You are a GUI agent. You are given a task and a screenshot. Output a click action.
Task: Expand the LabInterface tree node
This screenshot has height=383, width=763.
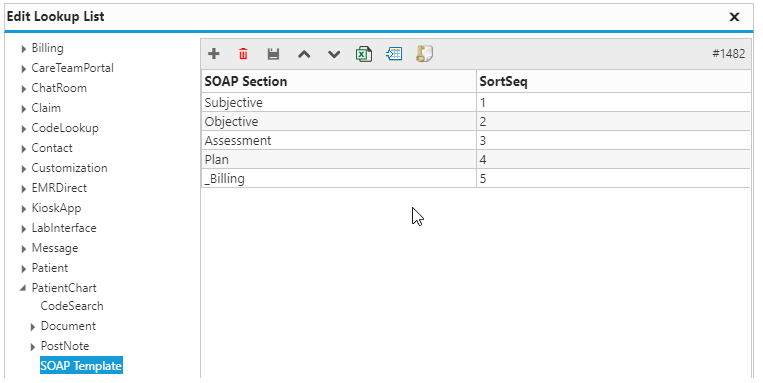pyautogui.click(x=23, y=229)
